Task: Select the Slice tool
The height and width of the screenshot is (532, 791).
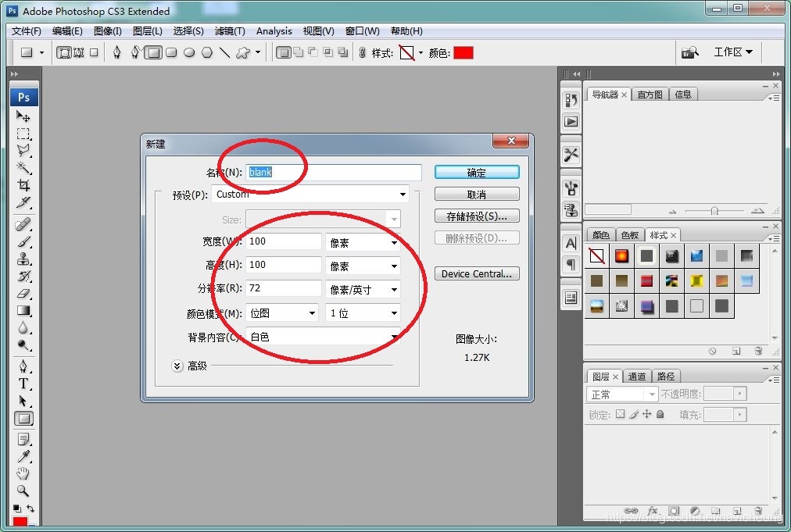Action: pyautogui.click(x=23, y=202)
